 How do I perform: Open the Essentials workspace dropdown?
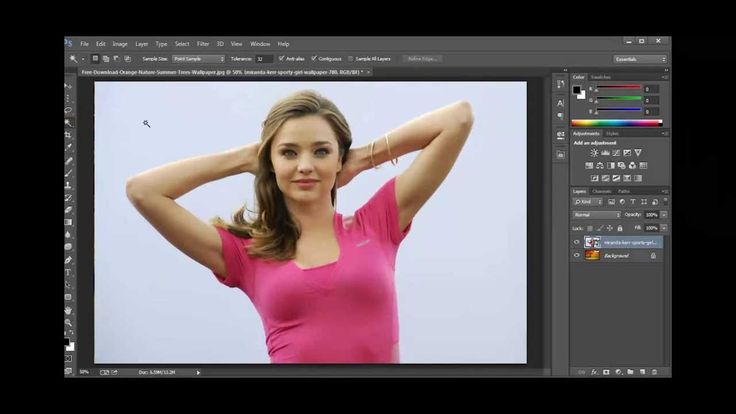640,59
